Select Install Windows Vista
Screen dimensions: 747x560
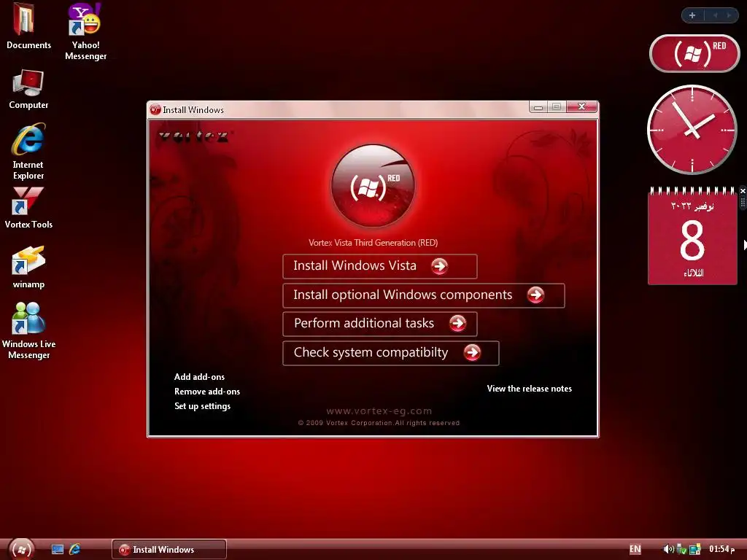pyautogui.click(x=379, y=266)
